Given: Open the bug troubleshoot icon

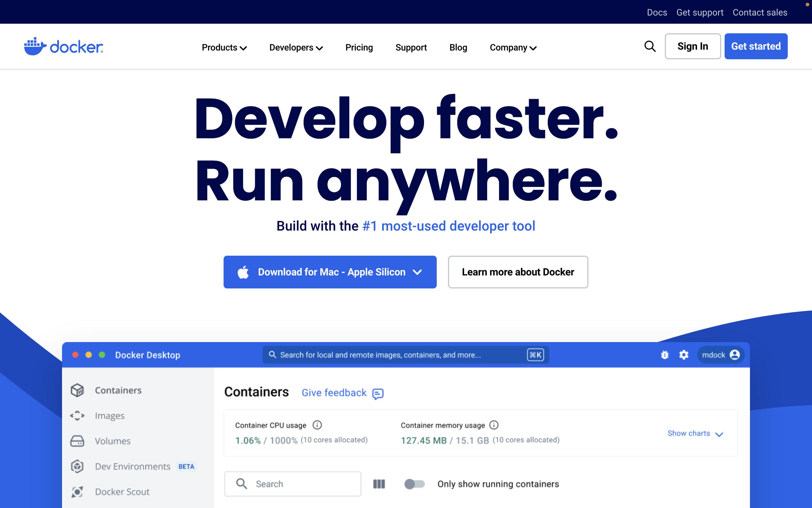Looking at the screenshot, I should pyautogui.click(x=665, y=355).
